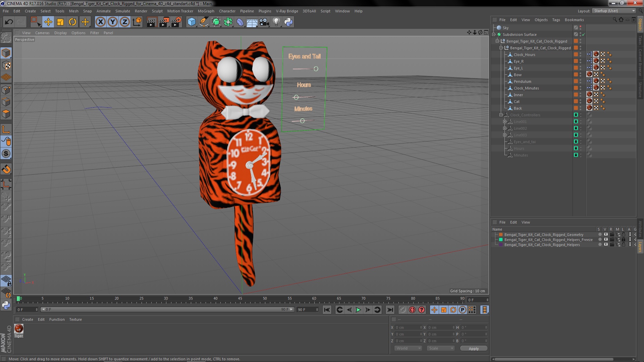Viewport: 644px width, 362px height.
Task: Open viewport Cameras menu
Action: [x=42, y=33]
